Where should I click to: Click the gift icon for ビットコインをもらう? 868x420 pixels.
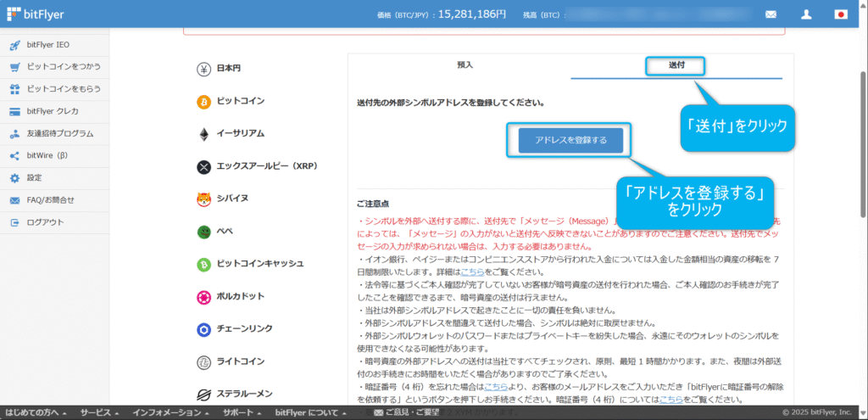15,89
